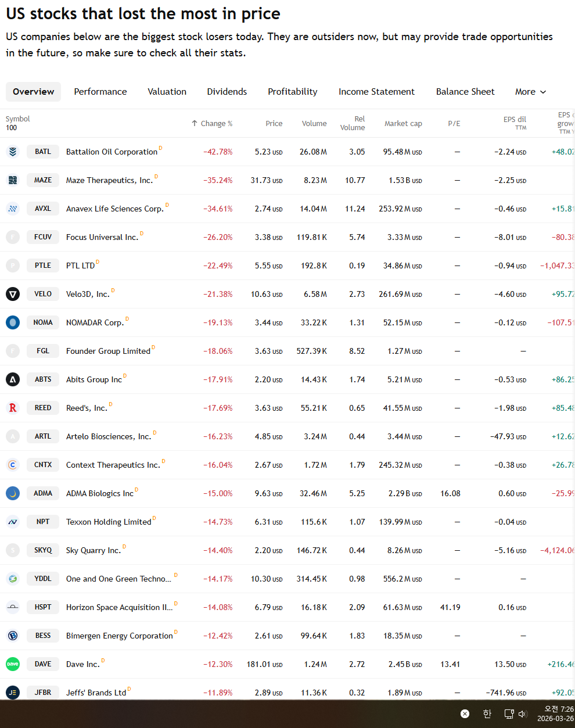Click the Founder Group Limited logo icon
The image size is (575, 728).
(x=13, y=351)
